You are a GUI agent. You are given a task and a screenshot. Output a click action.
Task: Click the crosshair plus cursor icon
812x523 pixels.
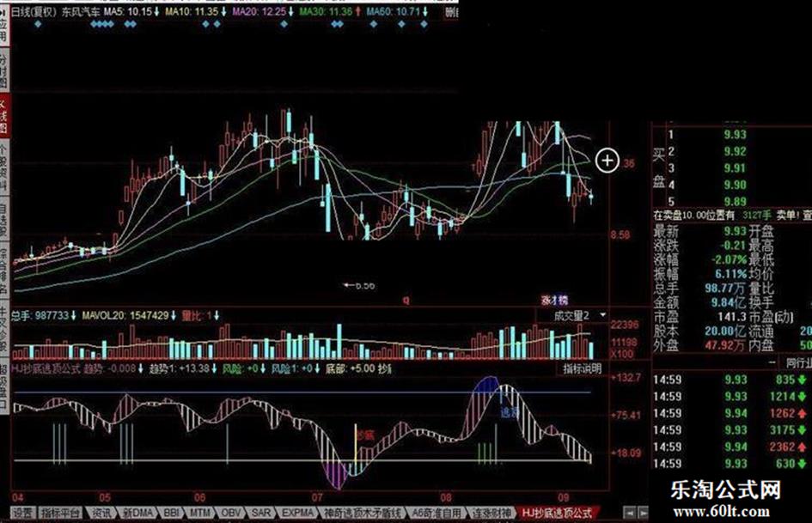607,161
